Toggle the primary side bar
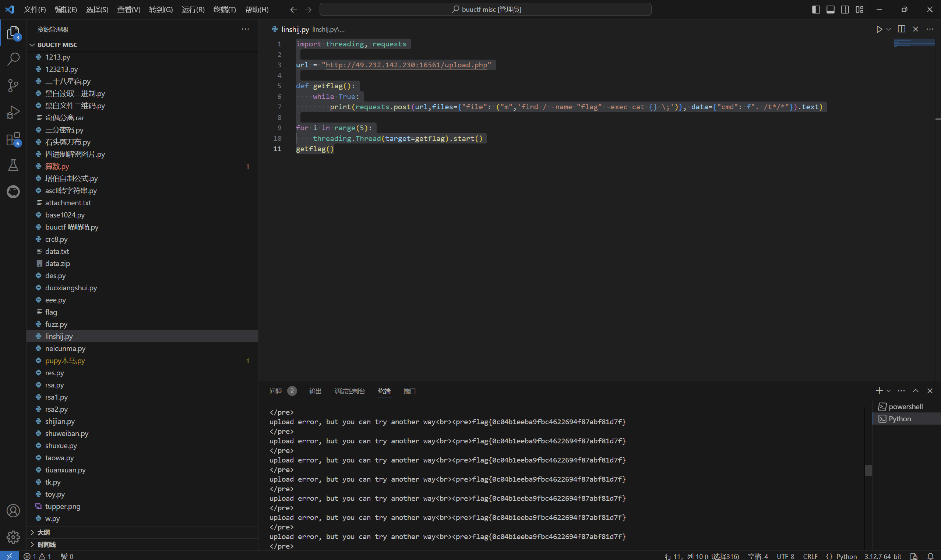This screenshot has width=941, height=560. tap(816, 10)
